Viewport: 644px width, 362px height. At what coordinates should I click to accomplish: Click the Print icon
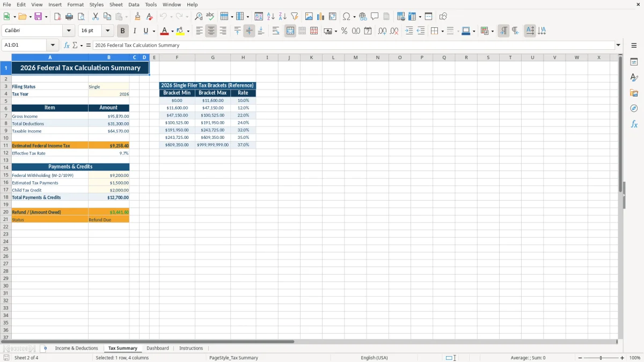coord(69,17)
